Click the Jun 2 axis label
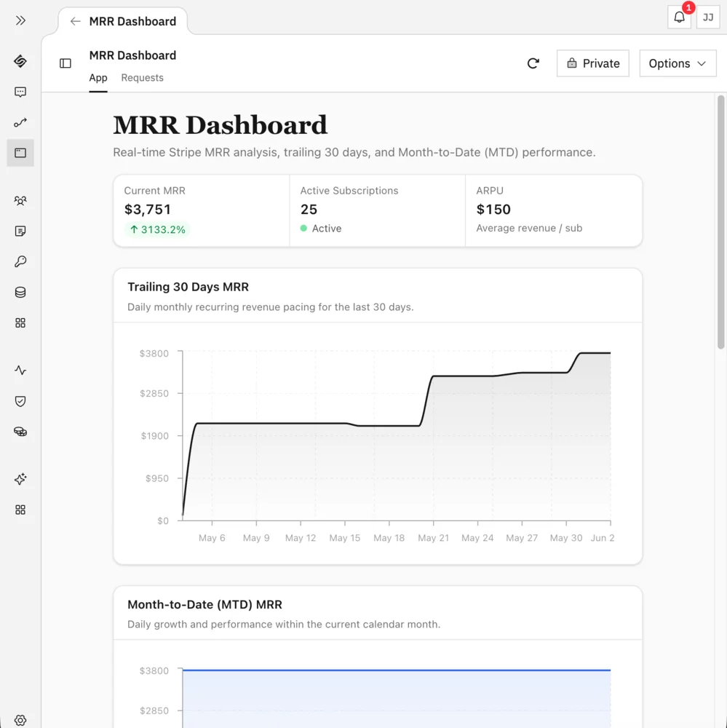The width and height of the screenshot is (727, 728). click(603, 538)
